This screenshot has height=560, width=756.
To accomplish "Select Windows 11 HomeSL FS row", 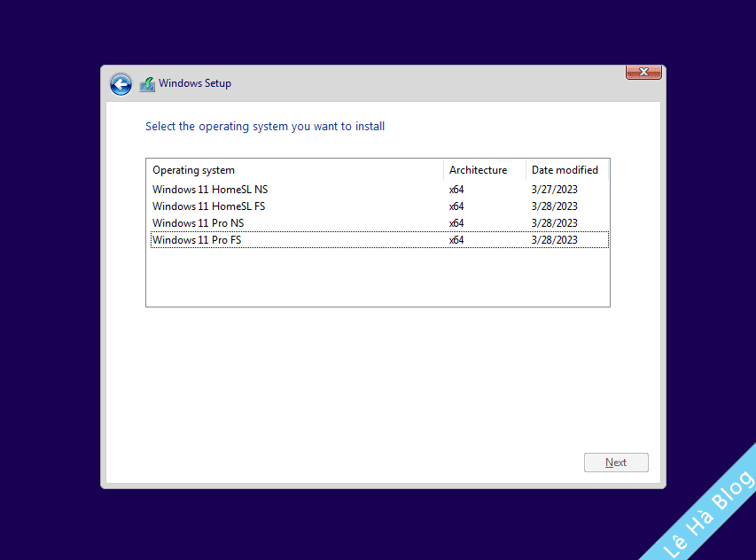I will [x=379, y=206].
